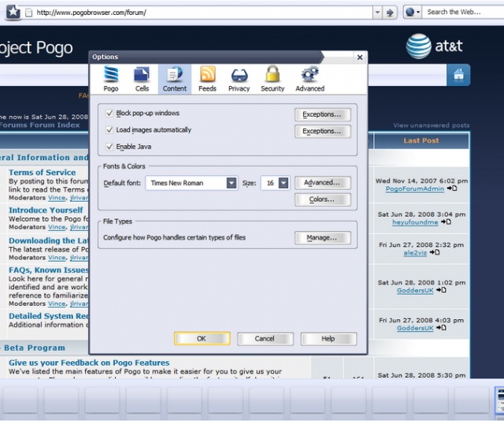Click the bookmark star icon
This screenshot has width=504, height=421.
13,13
